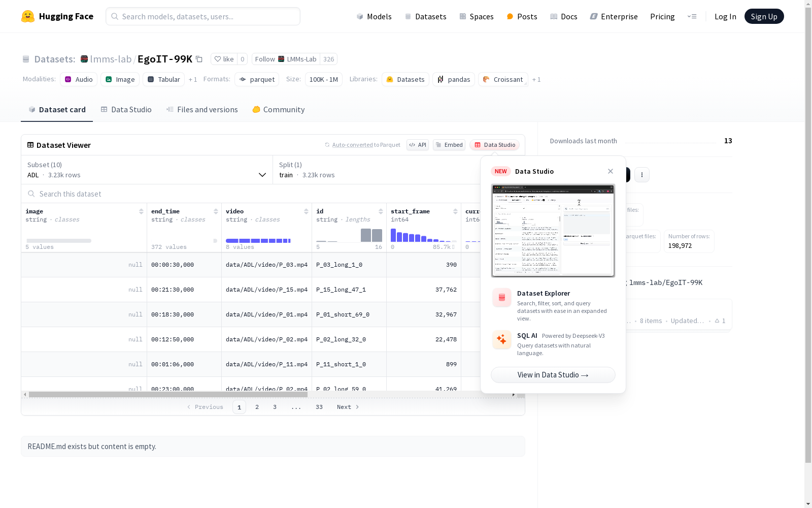Click the SQL AI sparkle icon
The width and height of the screenshot is (812, 508).
pyautogui.click(x=502, y=339)
